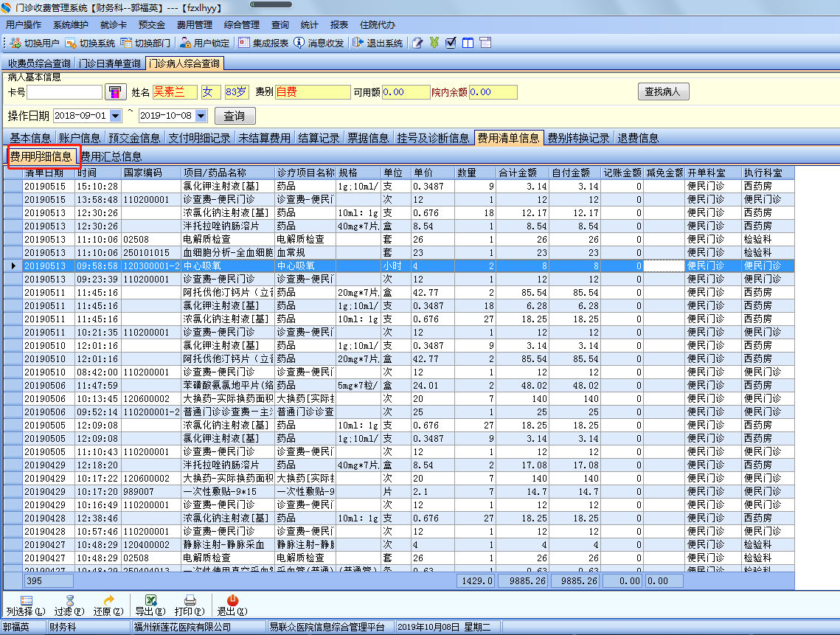This screenshot has width=840, height=635.
Task: Switch to 票据信息 tab
Action: (x=368, y=138)
